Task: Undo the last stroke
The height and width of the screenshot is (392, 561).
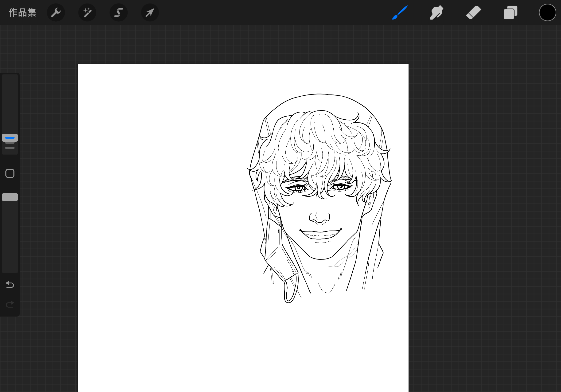Action: [x=10, y=285]
